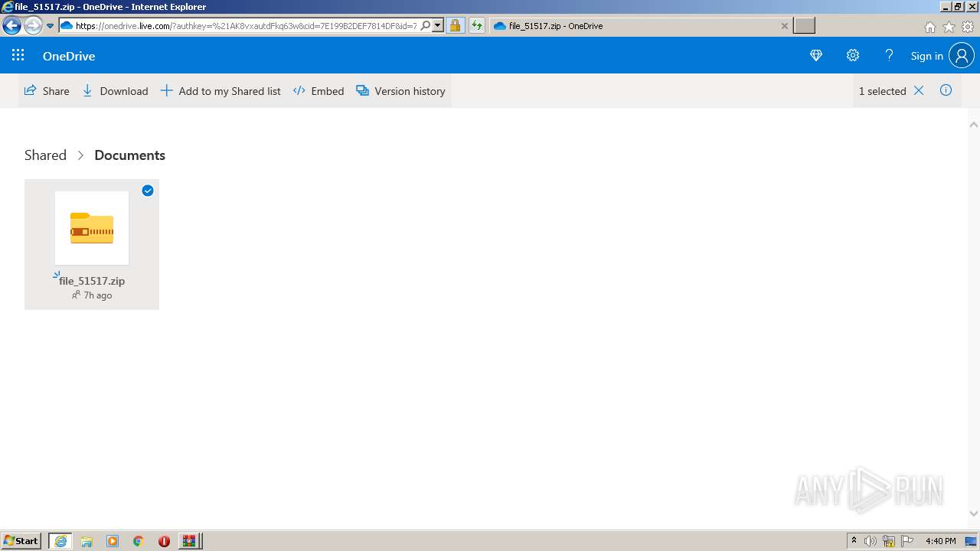Close the OneDrive browser tab

(785, 26)
